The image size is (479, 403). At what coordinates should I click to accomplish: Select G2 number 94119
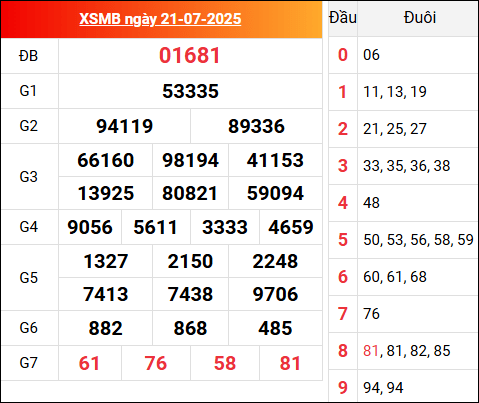[x=124, y=126]
